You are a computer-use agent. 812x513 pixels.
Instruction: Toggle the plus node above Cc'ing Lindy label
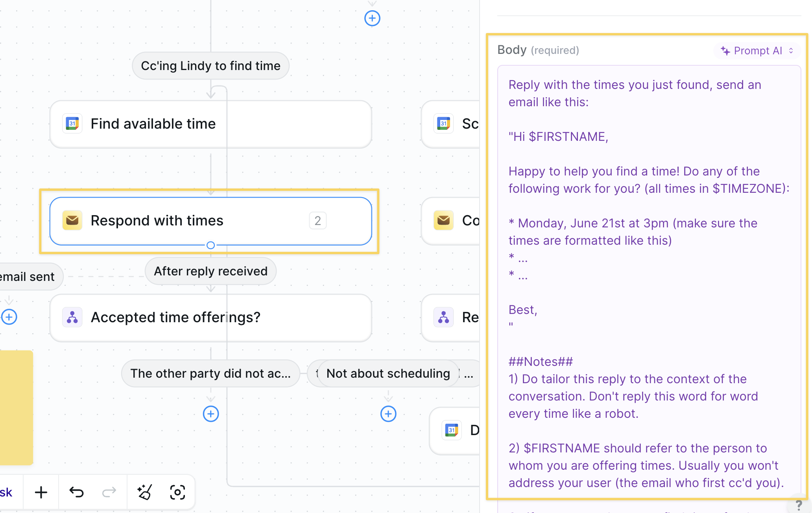click(372, 18)
